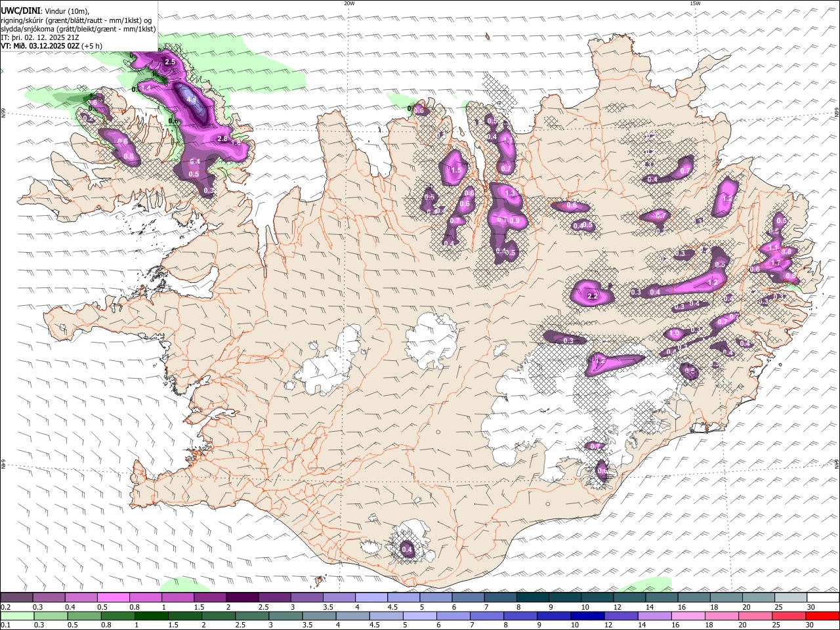Pick lower legend swatch labeled 1

coord(151,616)
